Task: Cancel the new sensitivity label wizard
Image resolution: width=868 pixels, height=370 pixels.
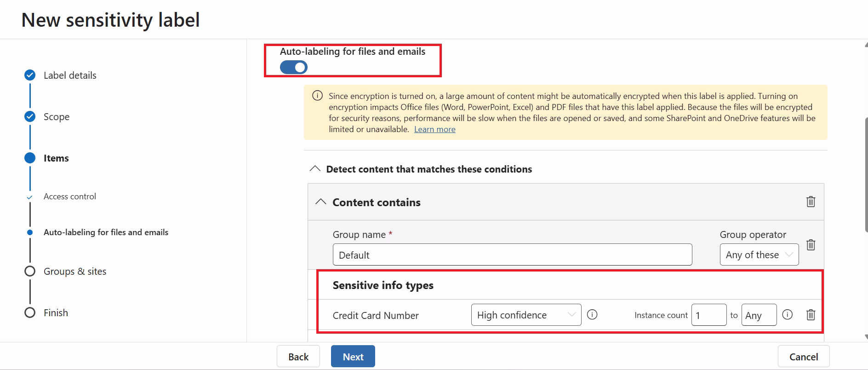Action: [x=804, y=357]
